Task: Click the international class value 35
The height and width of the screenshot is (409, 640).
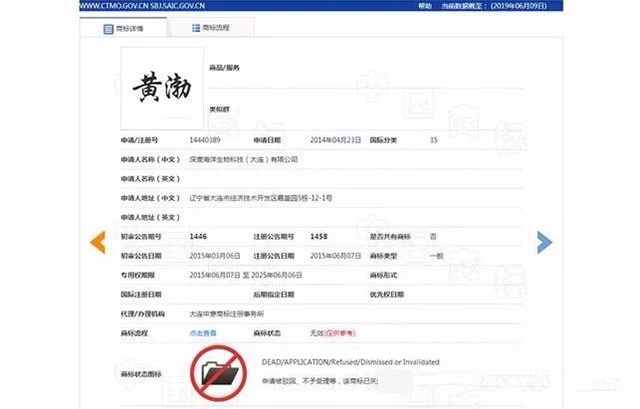Action: (434, 140)
